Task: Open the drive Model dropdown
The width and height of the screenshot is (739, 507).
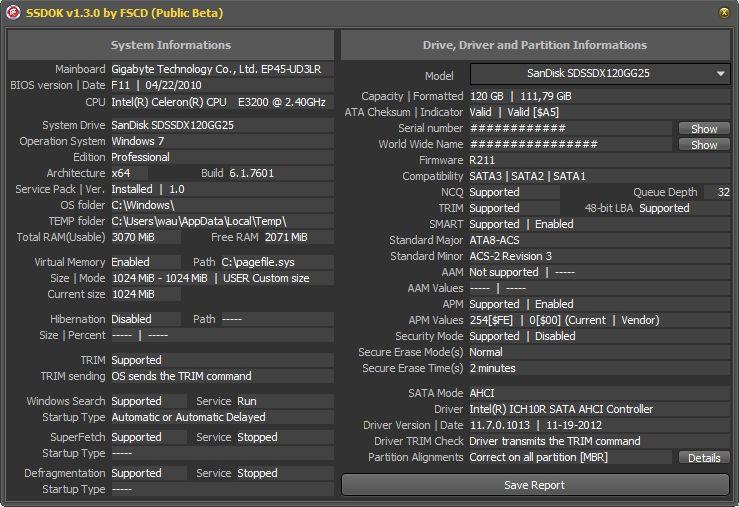Action: [x=600, y=74]
